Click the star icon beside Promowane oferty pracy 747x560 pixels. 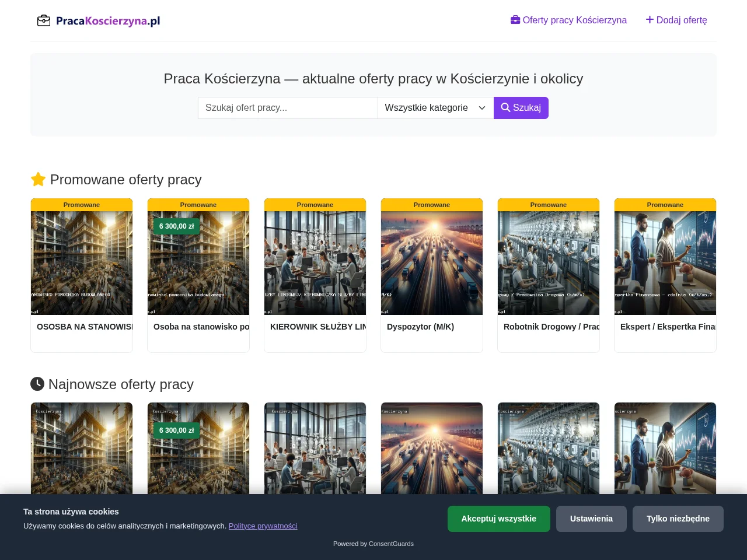38,179
